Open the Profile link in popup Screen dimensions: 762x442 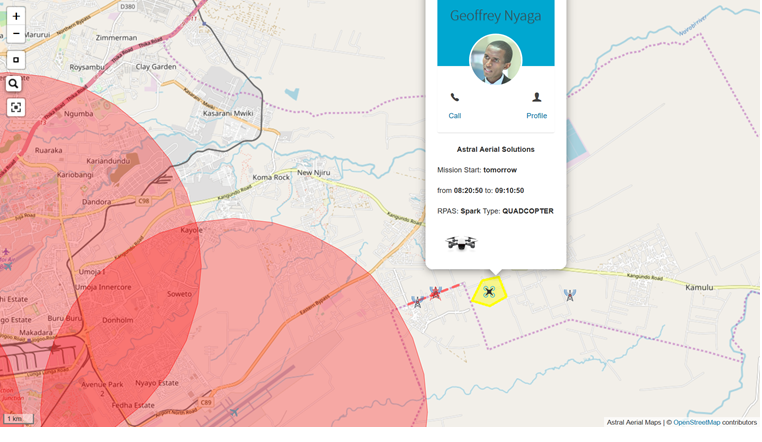(537, 116)
